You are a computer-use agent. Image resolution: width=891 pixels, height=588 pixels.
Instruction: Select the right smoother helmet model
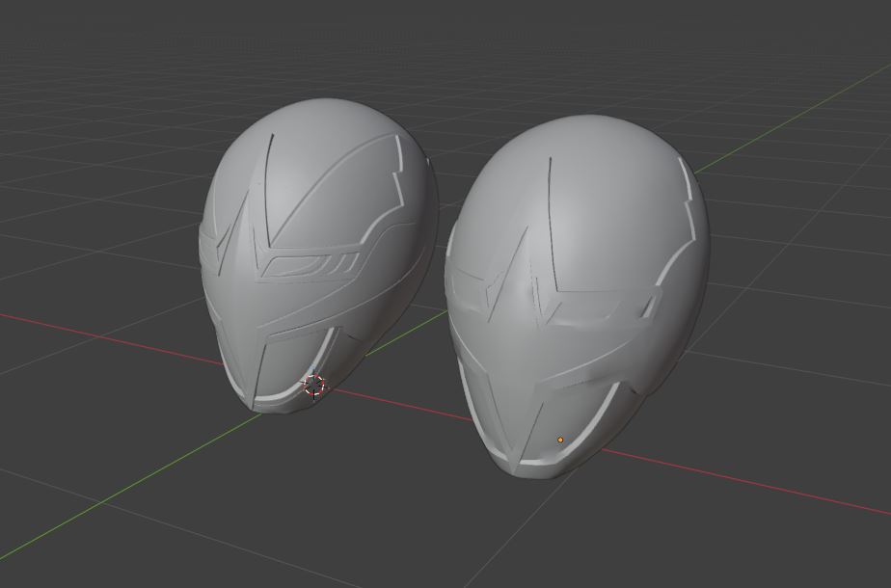[x=577, y=295]
